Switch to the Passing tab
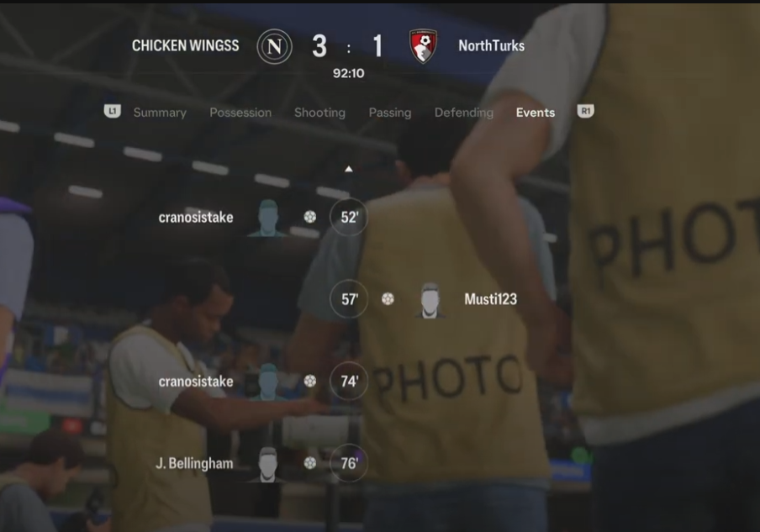Image resolution: width=760 pixels, height=532 pixels. click(x=390, y=113)
